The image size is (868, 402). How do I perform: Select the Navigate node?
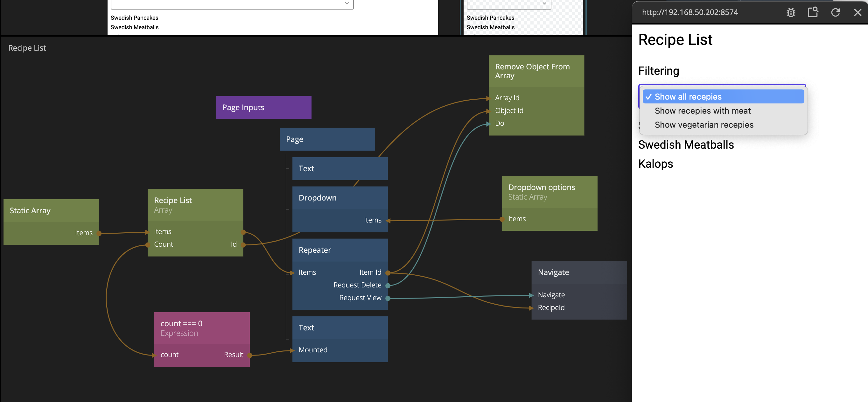[578, 272]
